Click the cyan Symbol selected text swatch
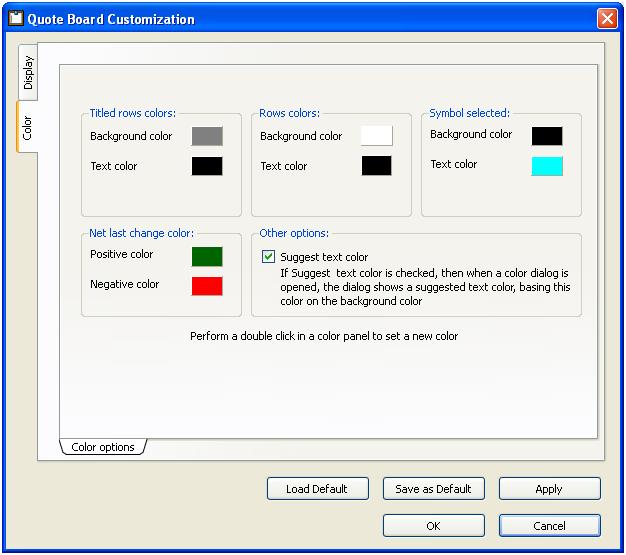Image resolution: width=626 pixels, height=555 pixels. [x=547, y=166]
